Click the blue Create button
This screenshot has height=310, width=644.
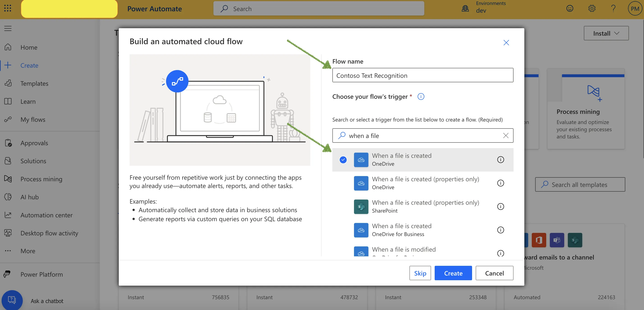pyautogui.click(x=453, y=273)
